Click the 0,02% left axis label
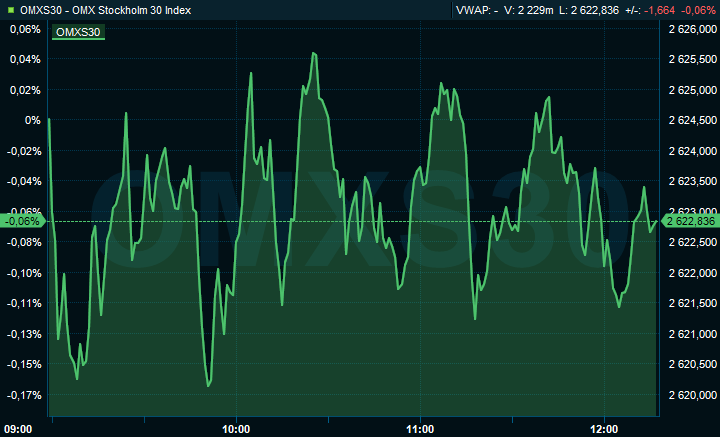 click(25, 90)
